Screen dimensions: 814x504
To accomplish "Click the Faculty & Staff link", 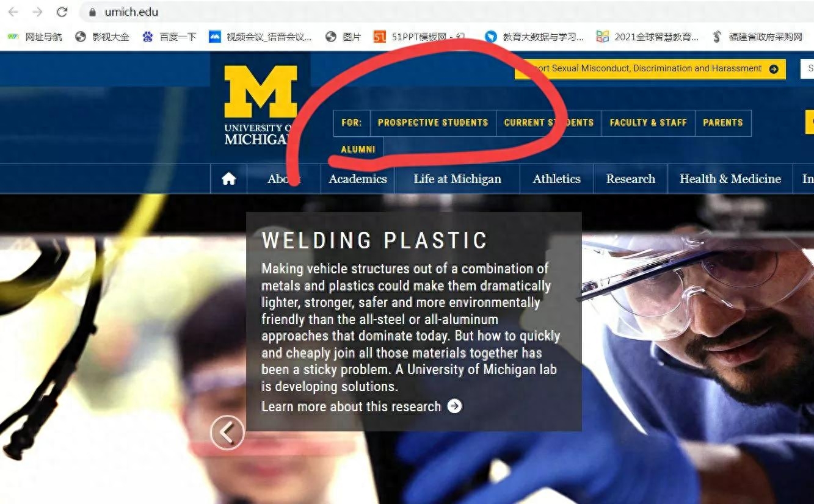I will click(x=648, y=123).
